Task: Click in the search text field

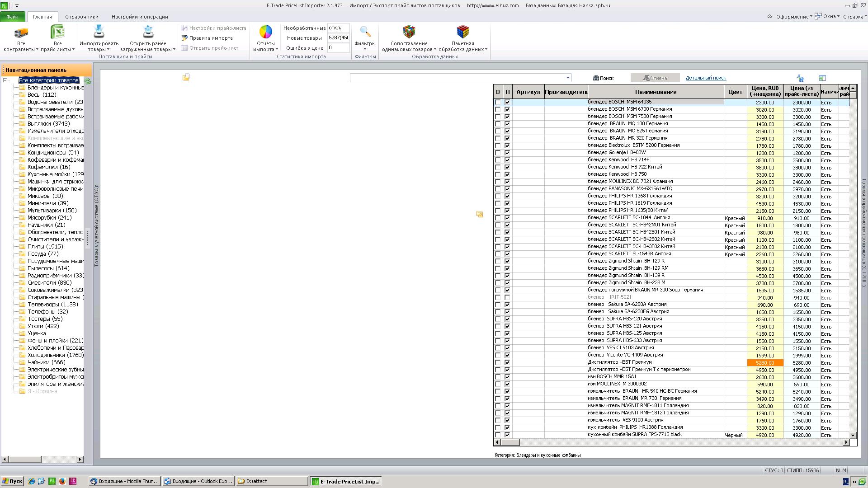Action: (x=458, y=78)
